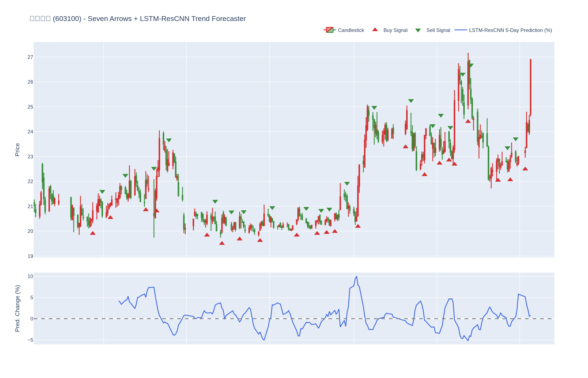Viewport: 588px width, 378px height.
Task: Click the rightmost buy signal triangle on chart
Action: point(525,169)
